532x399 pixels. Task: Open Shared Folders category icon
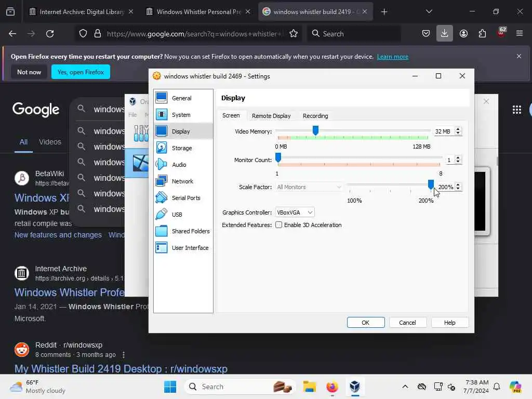pyautogui.click(x=161, y=231)
